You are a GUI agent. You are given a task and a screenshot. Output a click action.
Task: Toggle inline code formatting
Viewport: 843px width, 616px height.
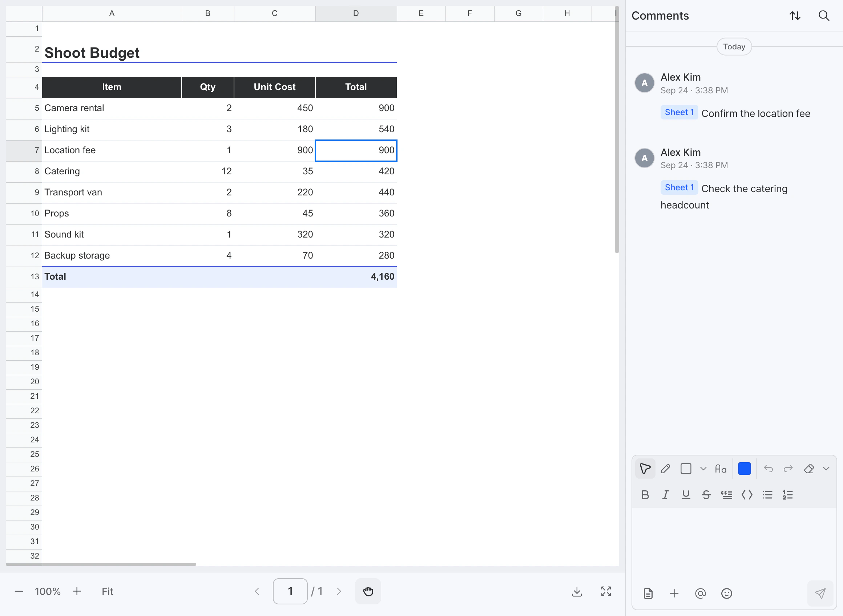[747, 495]
